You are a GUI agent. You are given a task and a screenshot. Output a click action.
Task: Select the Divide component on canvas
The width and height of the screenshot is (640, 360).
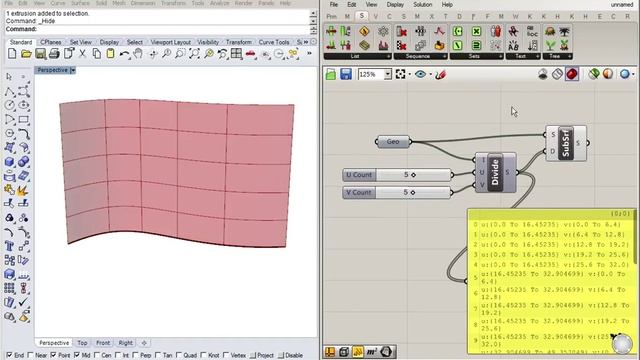point(496,172)
